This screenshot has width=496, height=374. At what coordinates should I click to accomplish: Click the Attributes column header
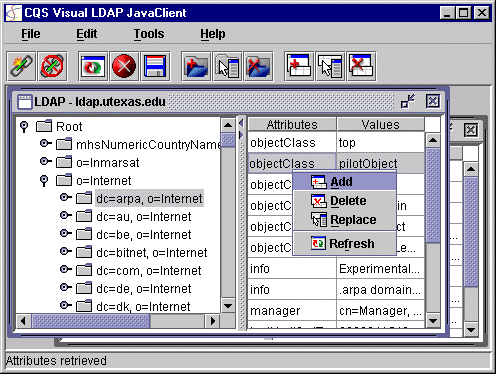pos(292,124)
